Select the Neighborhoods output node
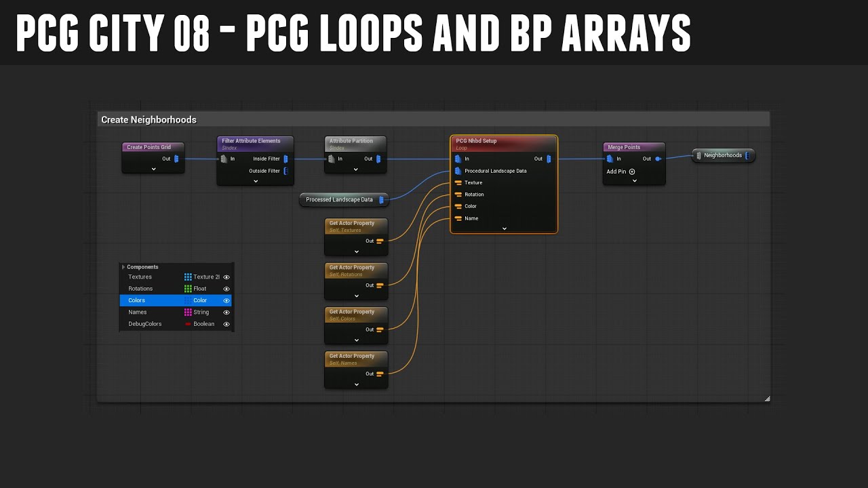 coord(723,155)
